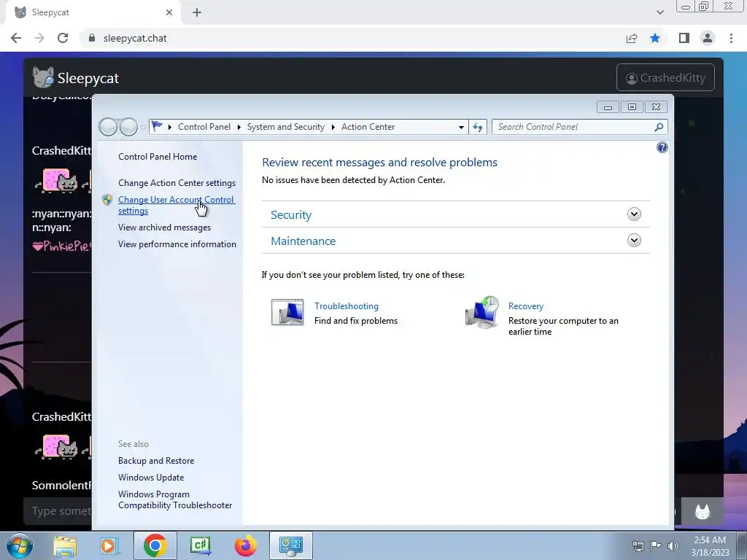Click the CrashedKitty user button
The width and height of the screenshot is (747, 560).
click(x=665, y=77)
